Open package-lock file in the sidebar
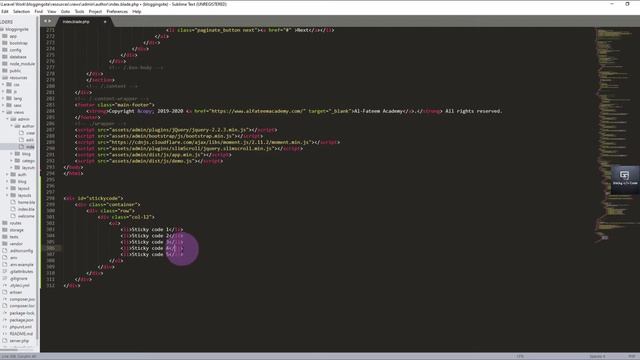 point(22,313)
